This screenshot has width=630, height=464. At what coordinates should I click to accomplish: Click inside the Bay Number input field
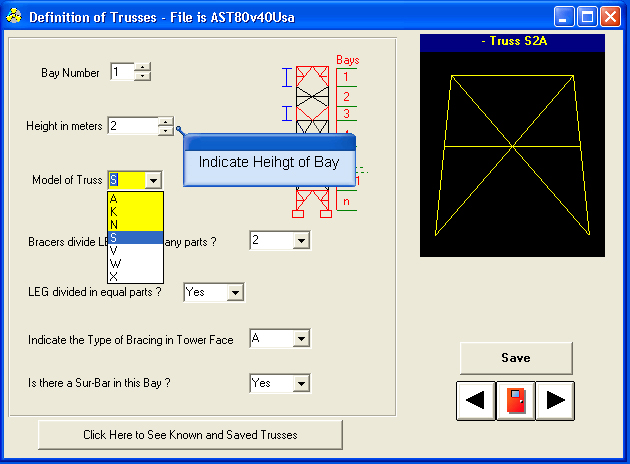[121, 72]
